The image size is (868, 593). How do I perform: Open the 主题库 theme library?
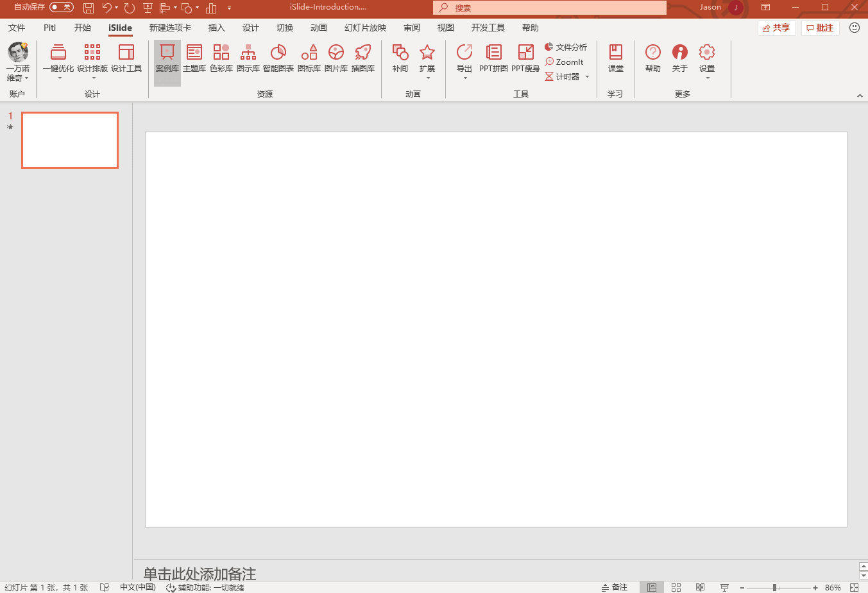[194, 58]
